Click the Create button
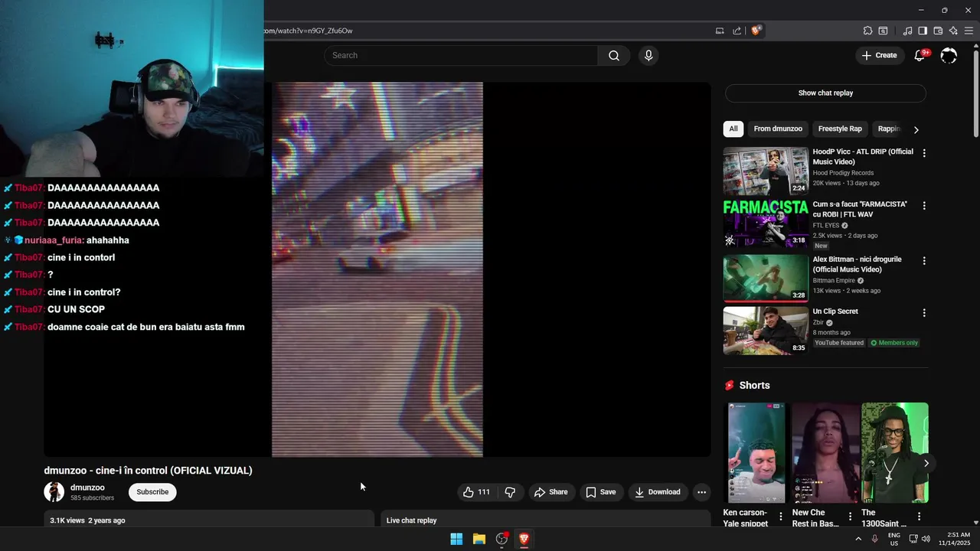980x551 pixels. point(879,55)
